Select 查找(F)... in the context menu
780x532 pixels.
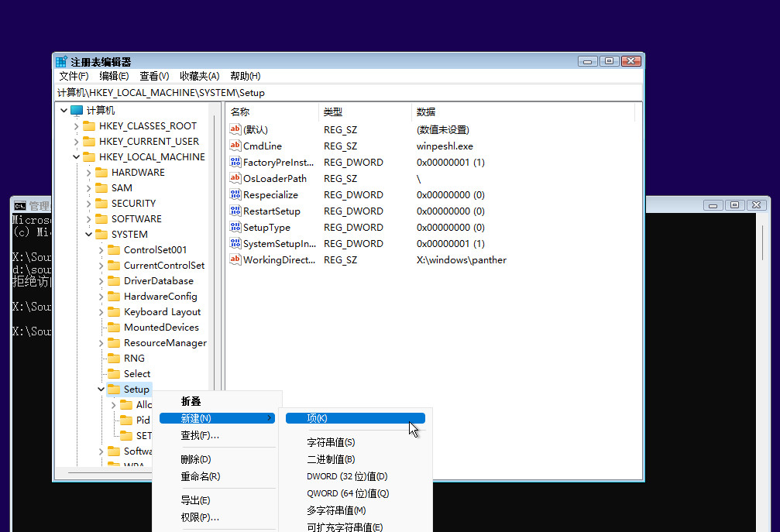click(x=217, y=435)
